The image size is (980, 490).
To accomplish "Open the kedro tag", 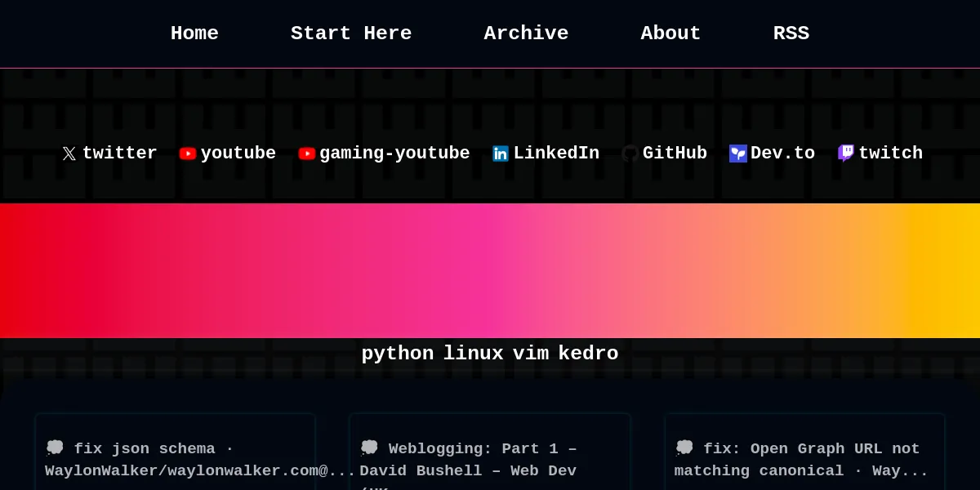I will click(588, 354).
